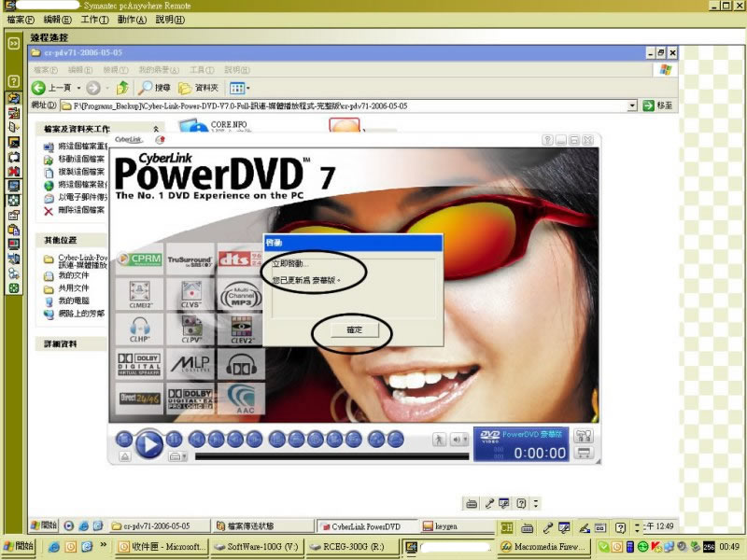The image size is (747, 560).
Task: Confirm the activation dialog with 確定
Action: tap(355, 329)
